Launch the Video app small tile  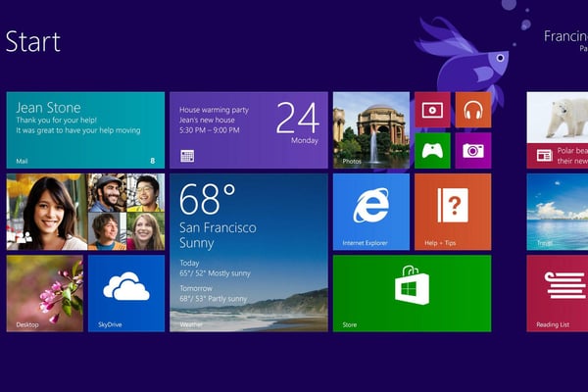click(x=431, y=111)
